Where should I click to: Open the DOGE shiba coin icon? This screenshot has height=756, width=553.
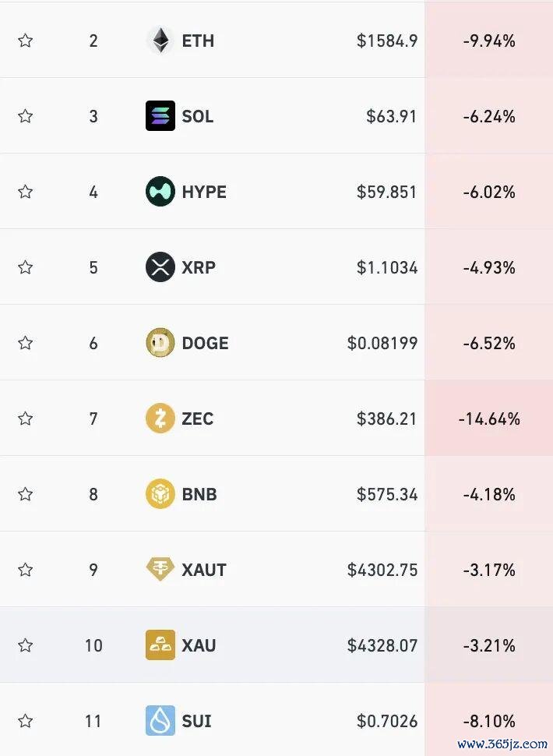(160, 343)
